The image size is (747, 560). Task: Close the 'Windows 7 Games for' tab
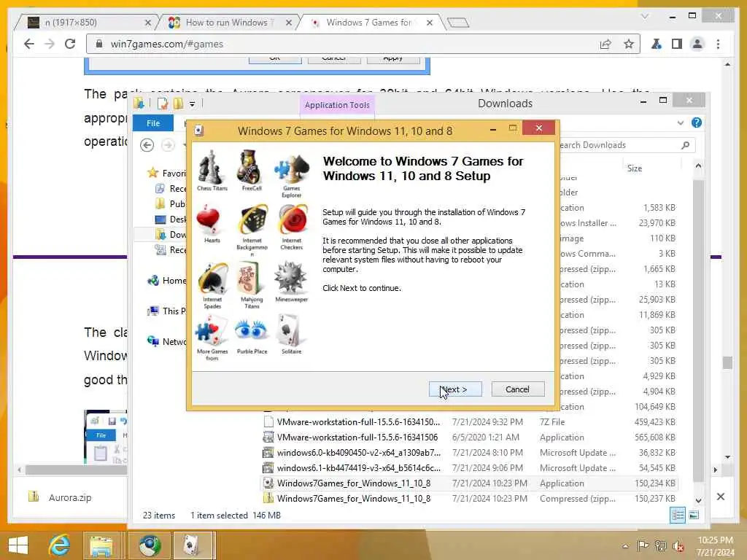(x=429, y=23)
